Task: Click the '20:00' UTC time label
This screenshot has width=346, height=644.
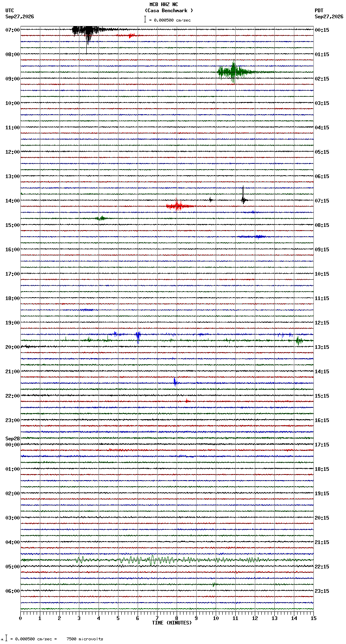Action: [x=13, y=347]
